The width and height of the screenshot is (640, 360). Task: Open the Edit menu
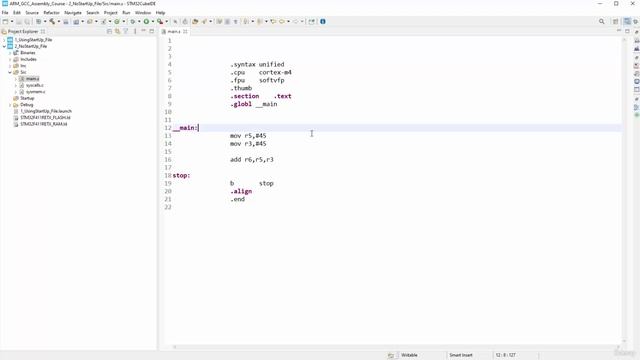(17, 13)
